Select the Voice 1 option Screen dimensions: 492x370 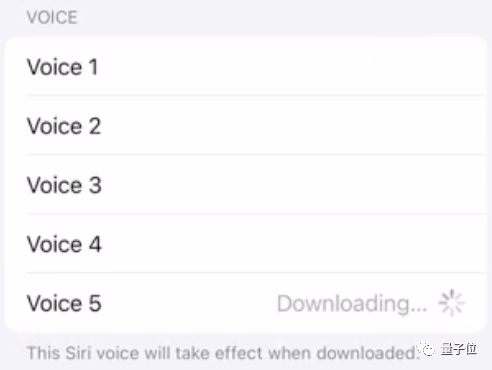coord(246,66)
